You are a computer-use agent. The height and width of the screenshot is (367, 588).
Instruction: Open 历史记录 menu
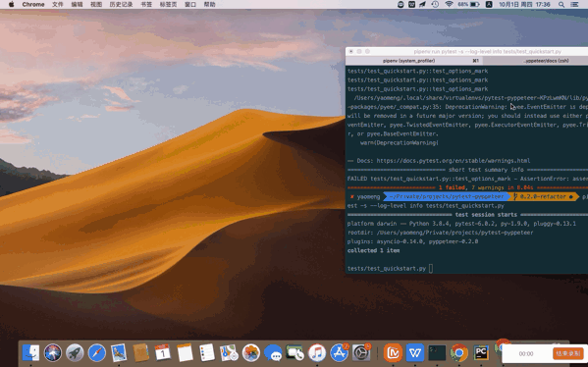click(121, 5)
